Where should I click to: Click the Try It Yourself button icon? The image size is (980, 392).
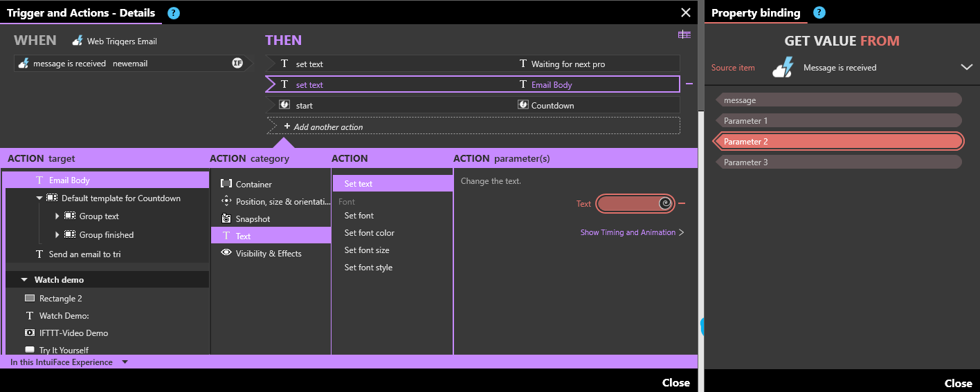[x=29, y=350]
